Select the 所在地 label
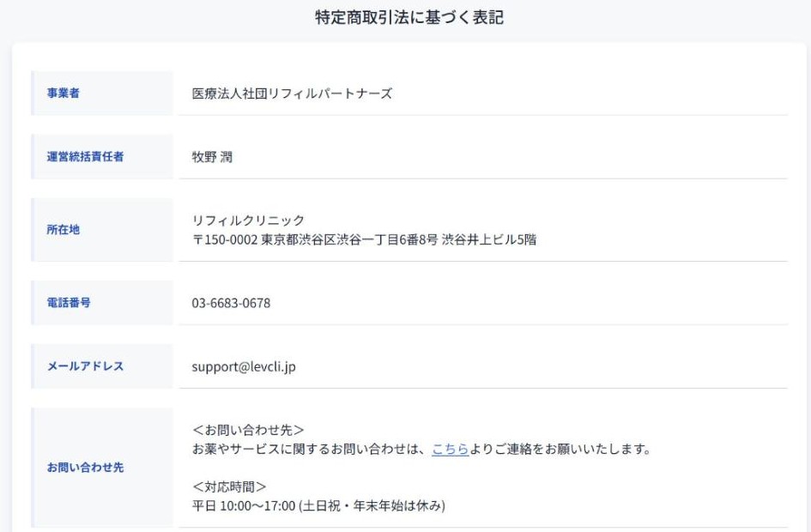 pos(64,230)
